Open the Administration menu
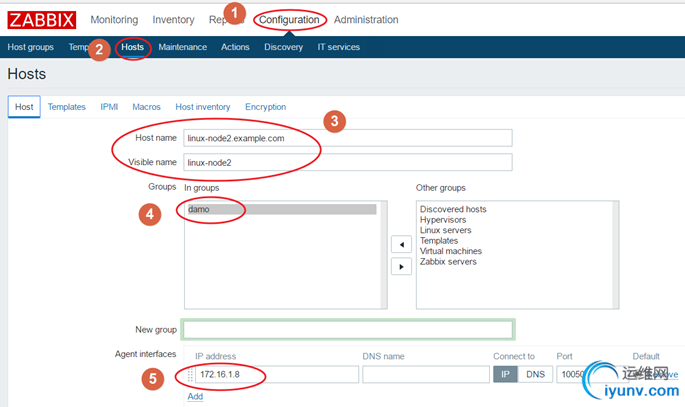685x407 pixels. [366, 20]
